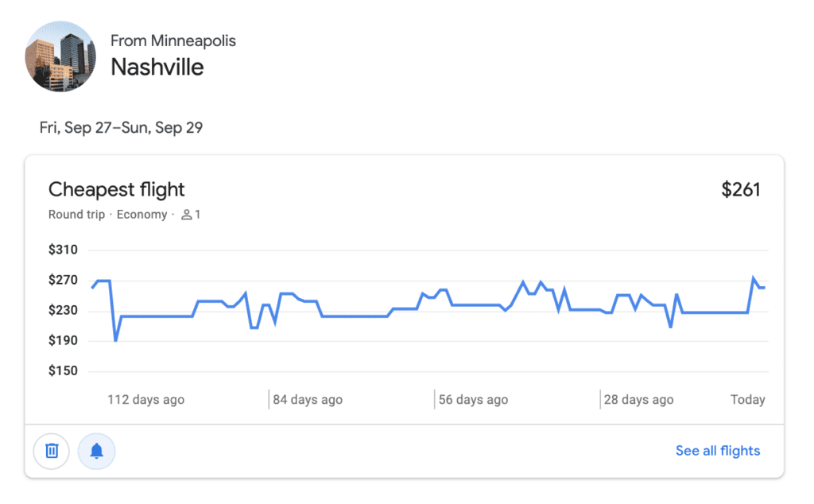The image size is (814, 504).
Task: Select the Today label on the chart
Action: click(748, 399)
